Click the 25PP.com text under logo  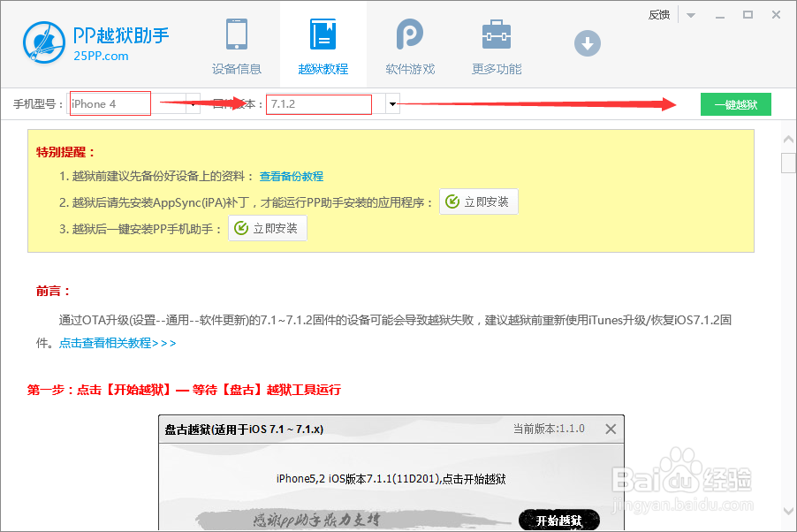tap(101, 56)
